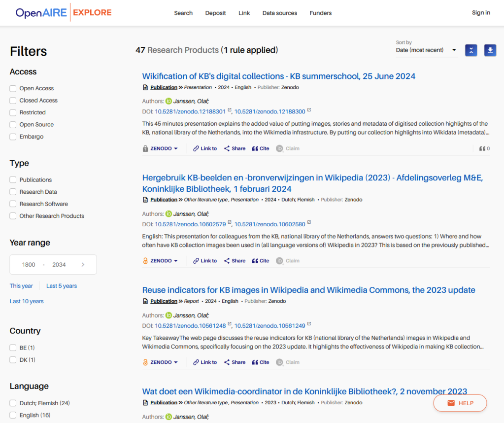This screenshot has height=423, width=504.
Task: Open the Deposit menu
Action: pos(215,13)
